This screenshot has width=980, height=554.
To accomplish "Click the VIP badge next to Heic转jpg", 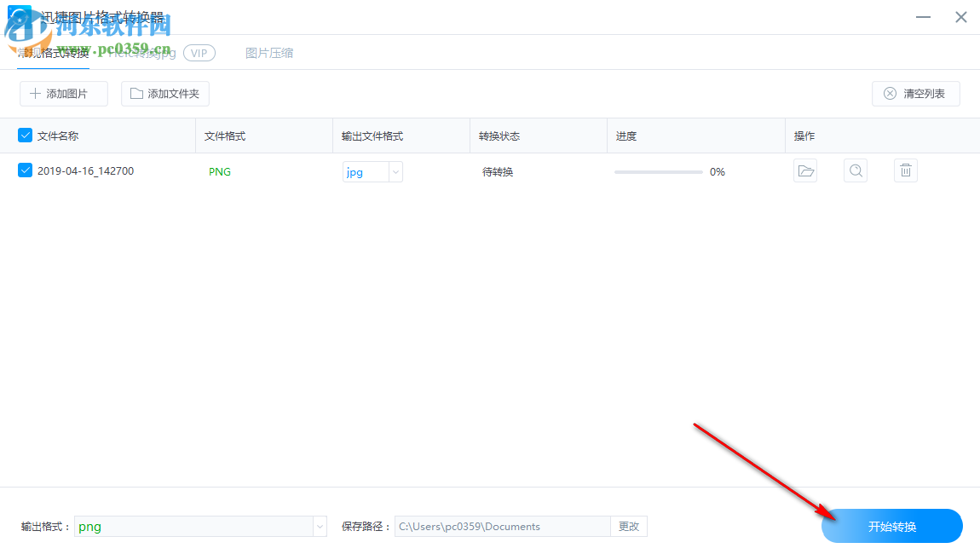I will click(x=199, y=52).
